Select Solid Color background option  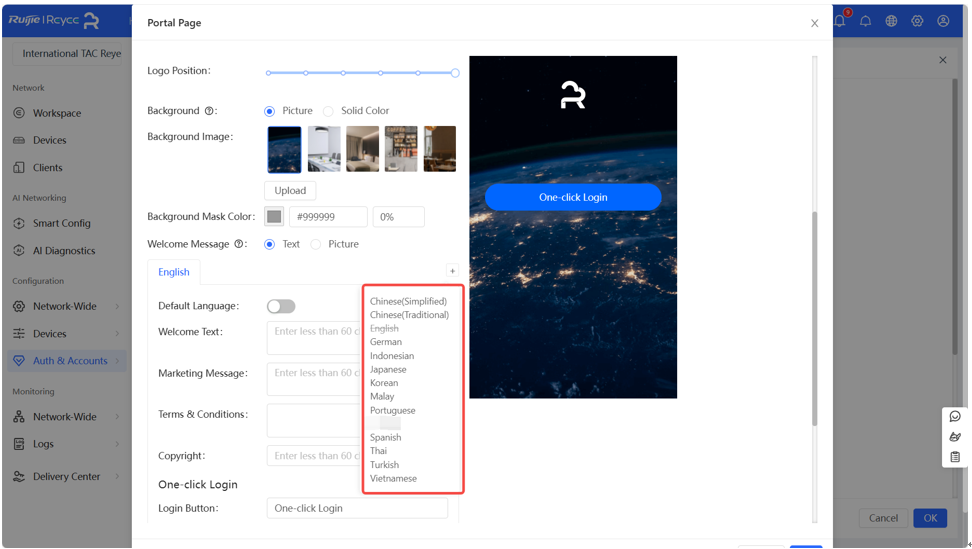coord(328,112)
